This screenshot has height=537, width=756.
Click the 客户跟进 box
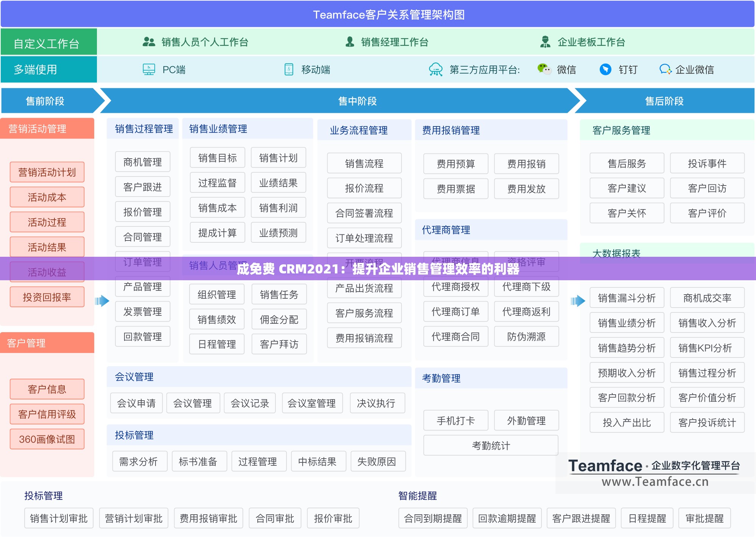point(143,187)
